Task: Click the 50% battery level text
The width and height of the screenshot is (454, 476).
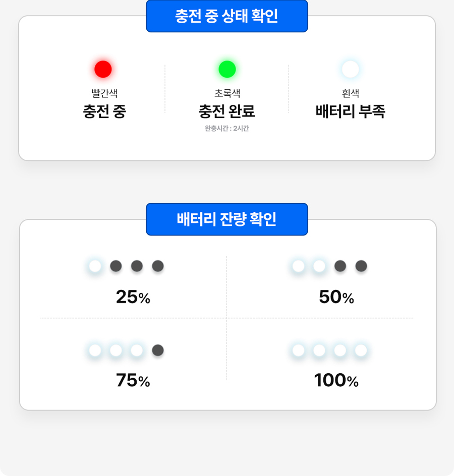Action: pyautogui.click(x=336, y=297)
